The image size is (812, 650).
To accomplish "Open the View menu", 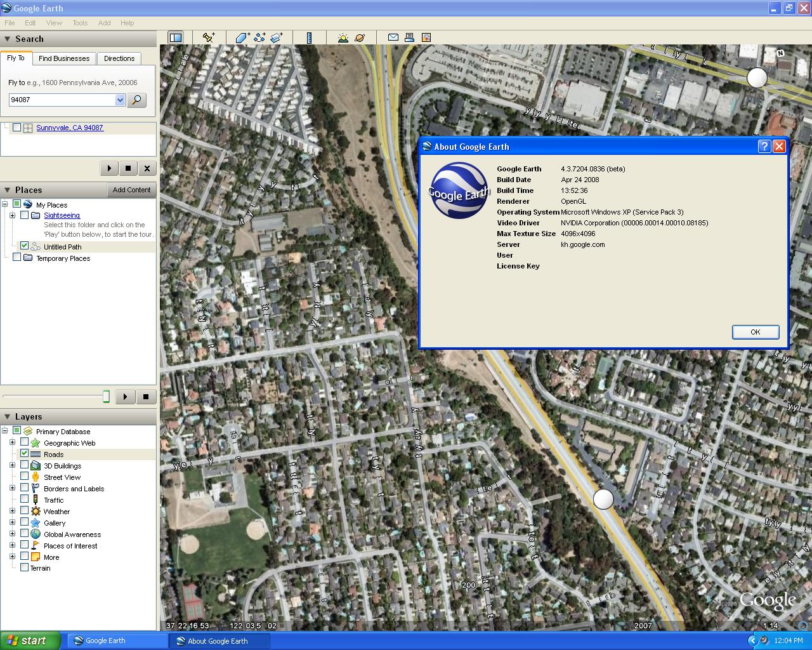I will [x=54, y=23].
